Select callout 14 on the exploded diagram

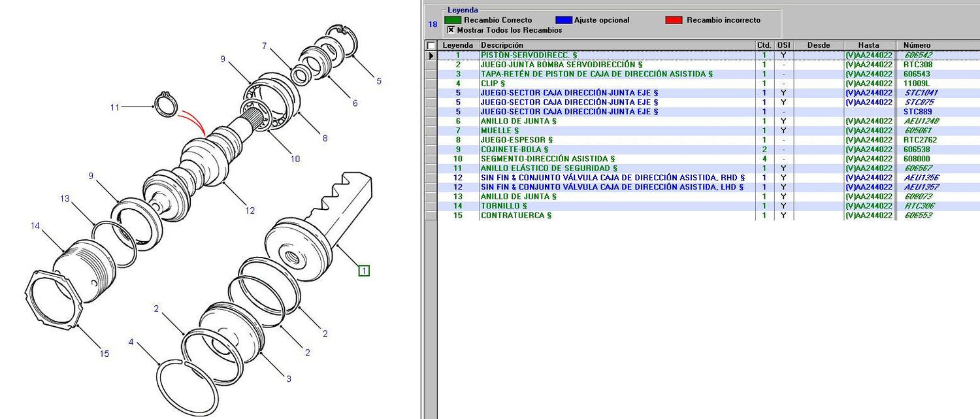(35, 226)
